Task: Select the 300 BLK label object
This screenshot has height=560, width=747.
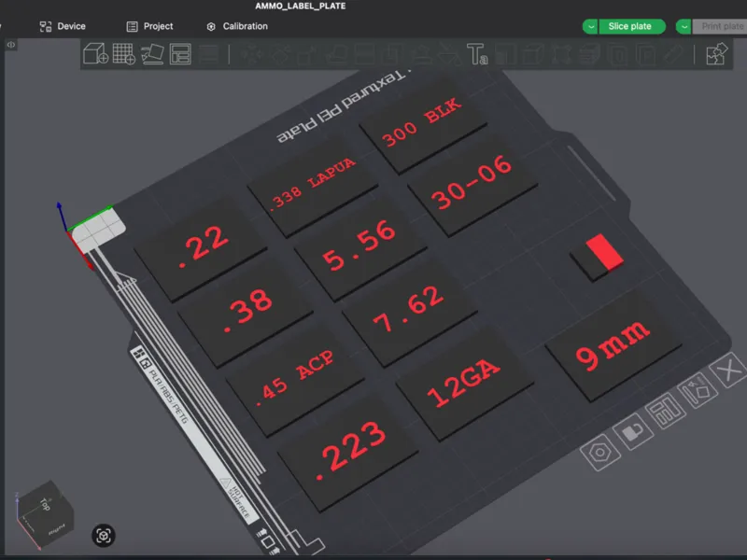Action: 423,124
